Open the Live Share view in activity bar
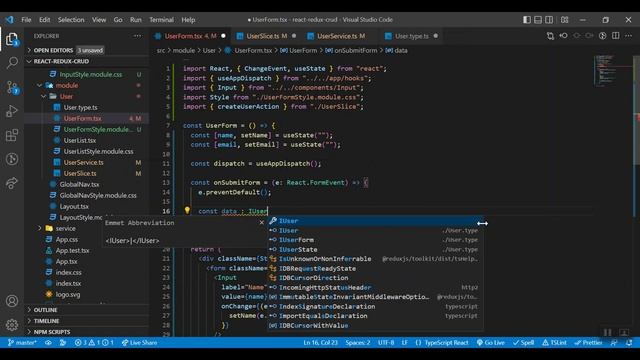 point(12,183)
